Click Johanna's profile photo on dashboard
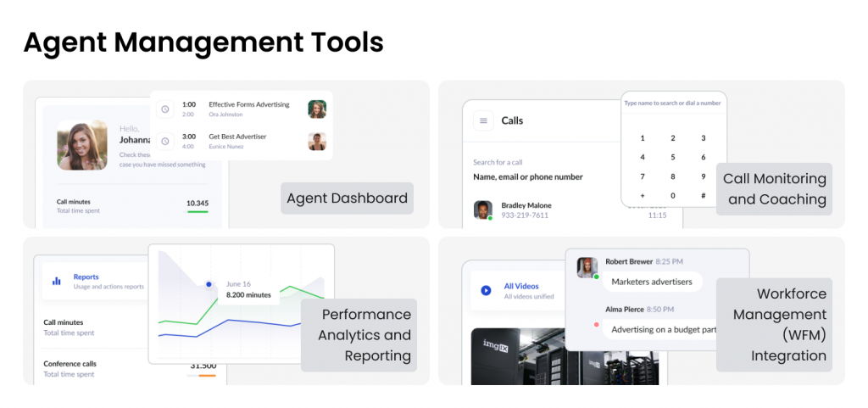The height and width of the screenshot is (408, 868). pyautogui.click(x=82, y=145)
